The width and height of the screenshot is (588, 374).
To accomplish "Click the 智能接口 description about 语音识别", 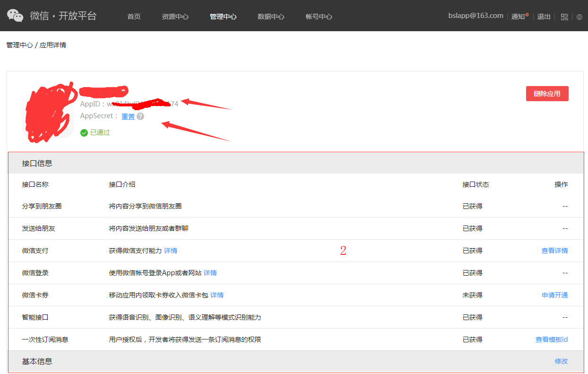I will coord(185,317).
